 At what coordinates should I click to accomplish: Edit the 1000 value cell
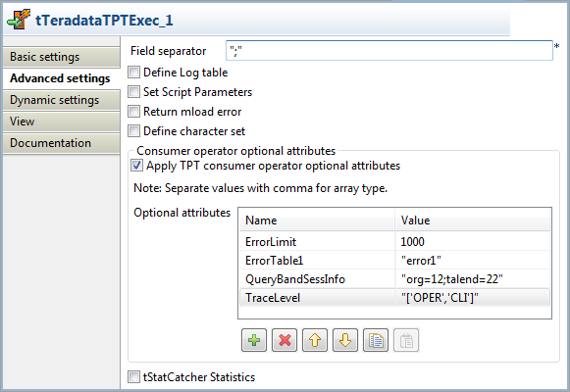click(x=472, y=242)
